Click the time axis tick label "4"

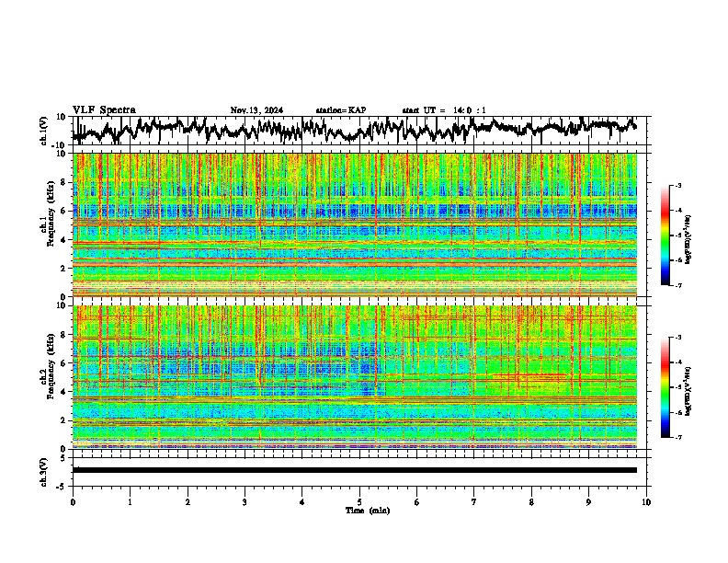tap(302, 502)
